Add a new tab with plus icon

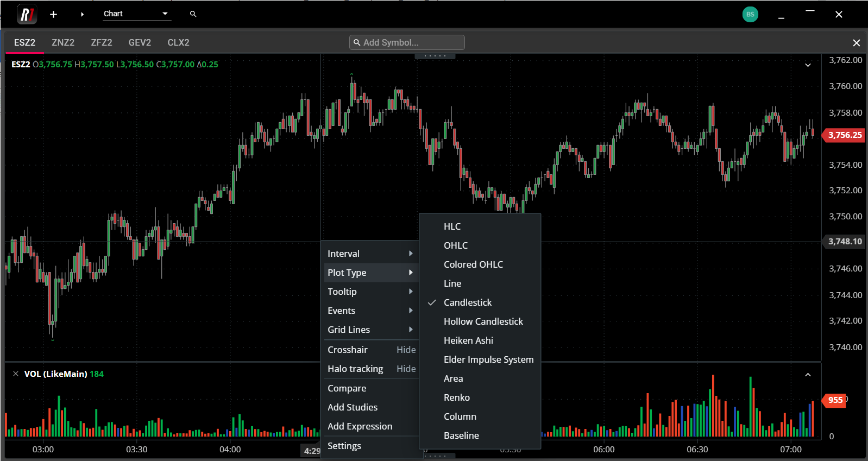tap(53, 14)
